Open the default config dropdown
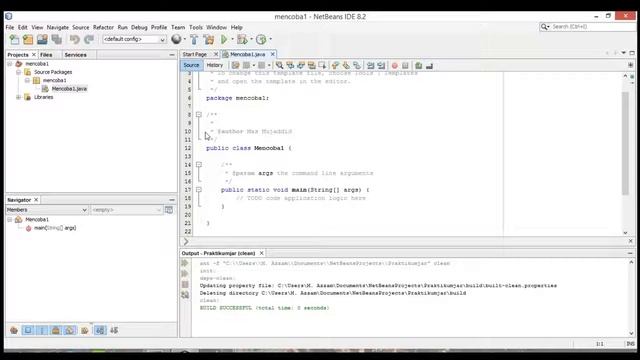640x360 pixels. tap(134, 39)
